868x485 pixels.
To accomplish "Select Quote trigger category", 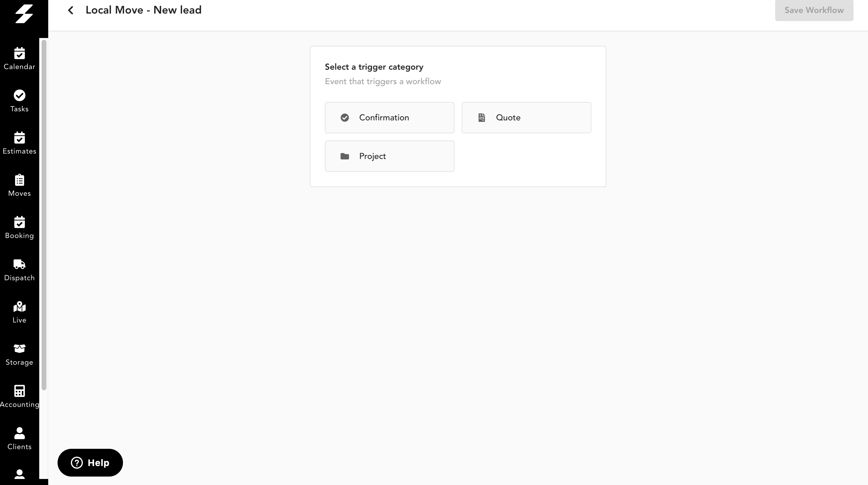I will coord(527,118).
